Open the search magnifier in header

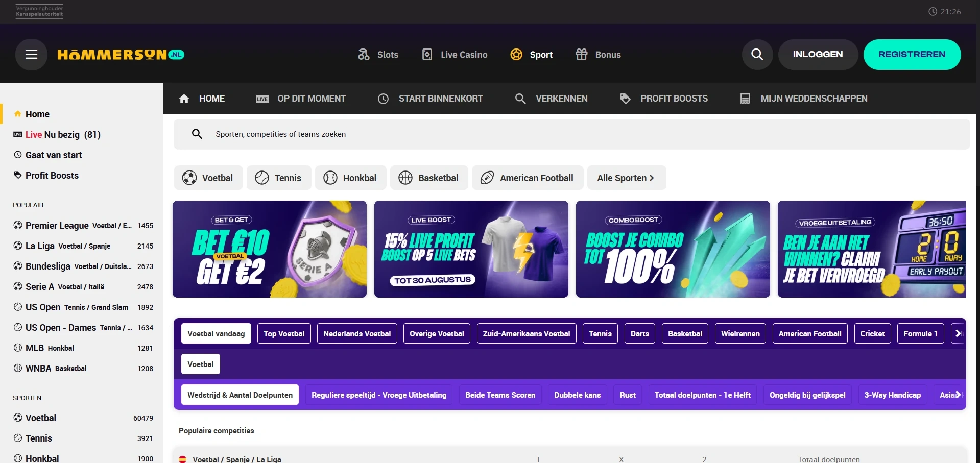point(757,55)
